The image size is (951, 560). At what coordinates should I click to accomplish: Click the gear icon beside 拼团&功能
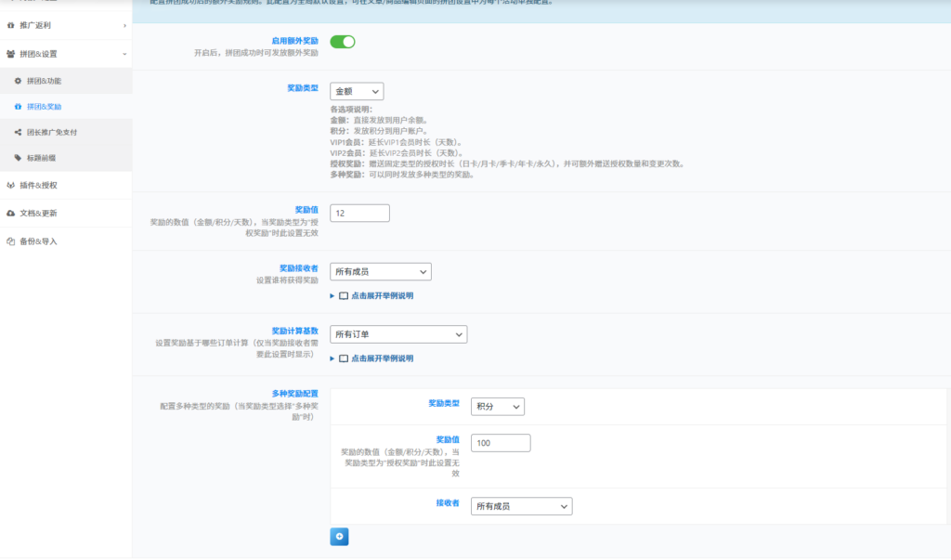tap(18, 81)
